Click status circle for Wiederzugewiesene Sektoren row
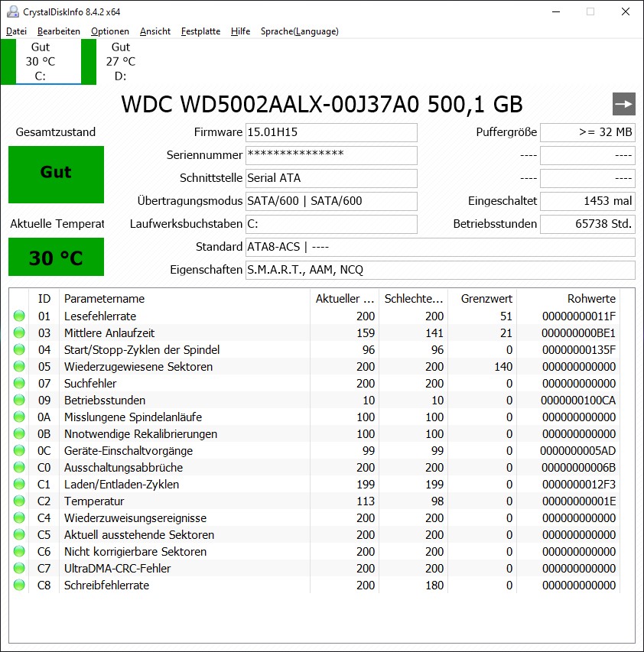 (19, 366)
